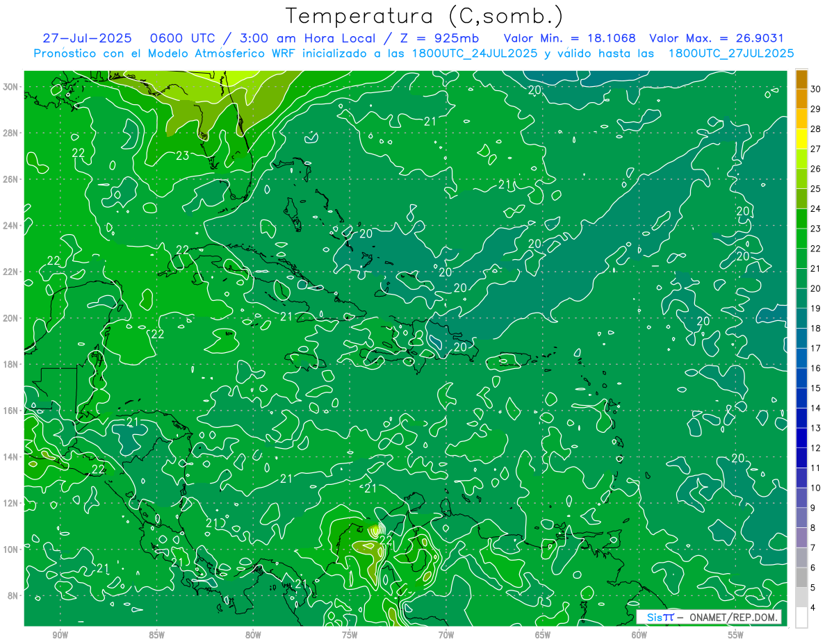Click the legend value 26
The height and width of the screenshot is (644, 834).
(816, 169)
